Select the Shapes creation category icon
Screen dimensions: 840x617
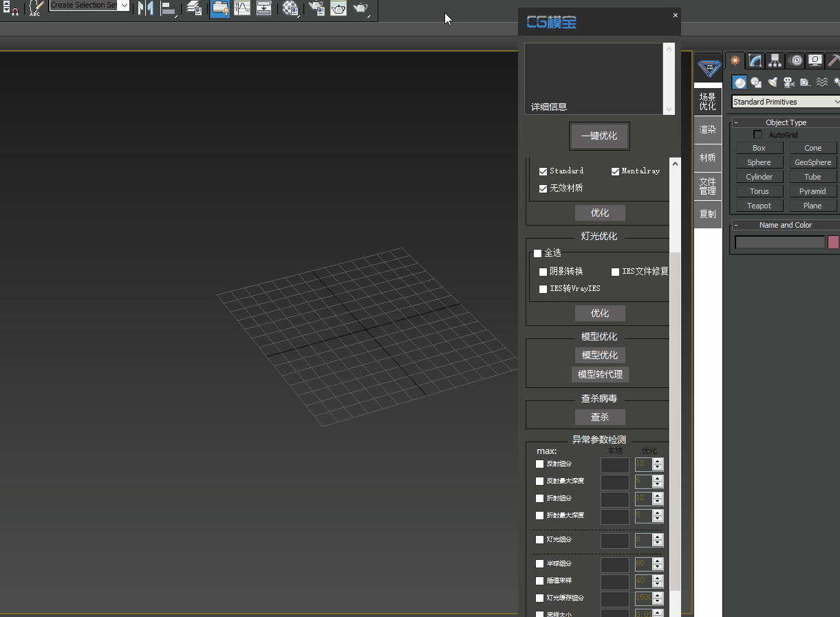755,82
